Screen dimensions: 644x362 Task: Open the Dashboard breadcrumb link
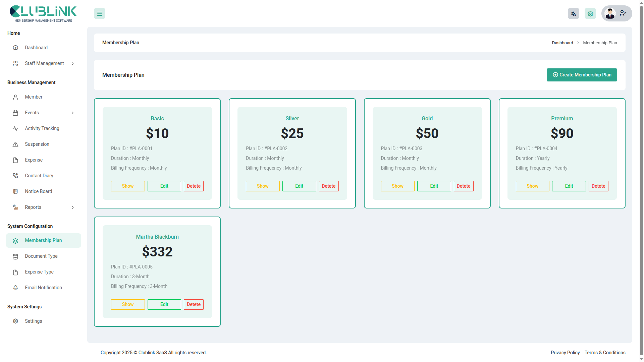click(x=562, y=43)
